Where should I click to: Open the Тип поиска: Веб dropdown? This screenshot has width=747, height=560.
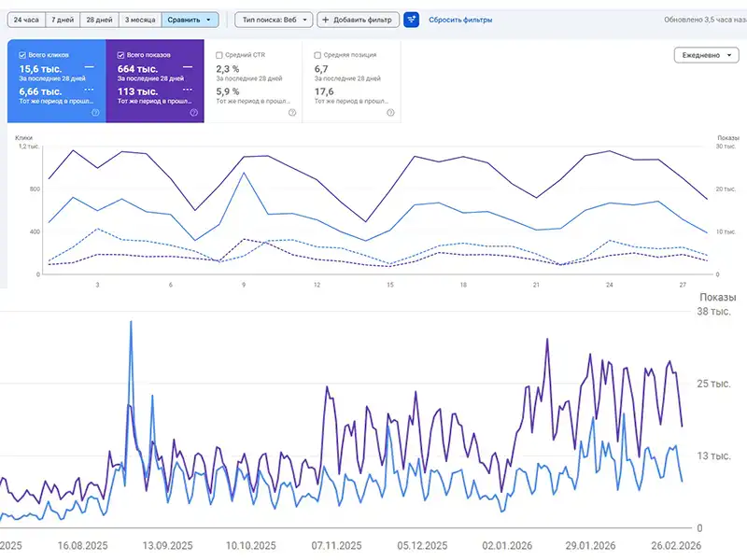click(x=272, y=20)
